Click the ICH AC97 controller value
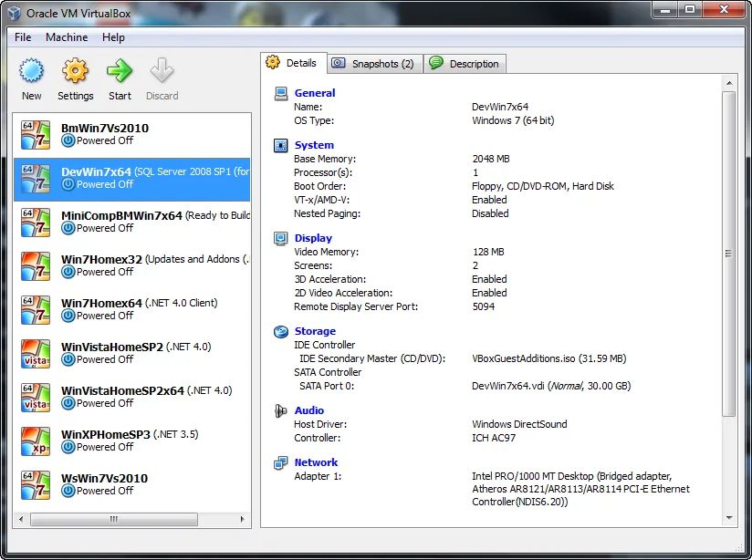This screenshot has width=752, height=560. 494,438
